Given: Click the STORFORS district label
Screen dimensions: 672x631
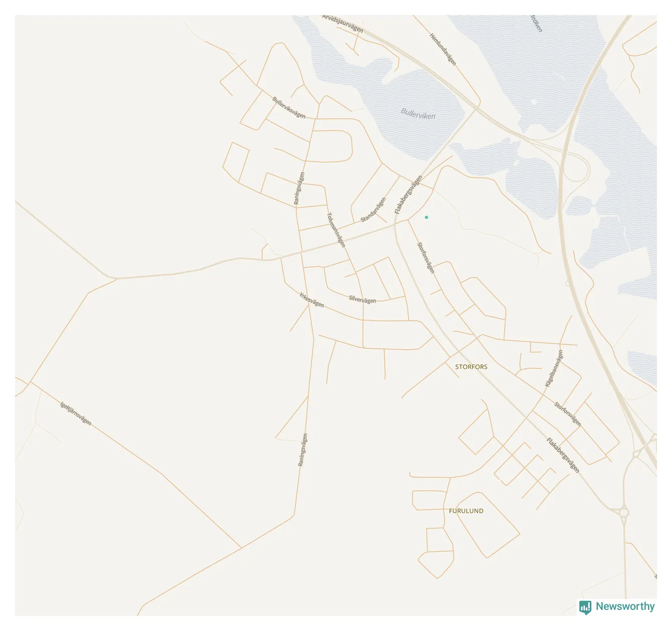Looking at the screenshot, I should click(471, 367).
